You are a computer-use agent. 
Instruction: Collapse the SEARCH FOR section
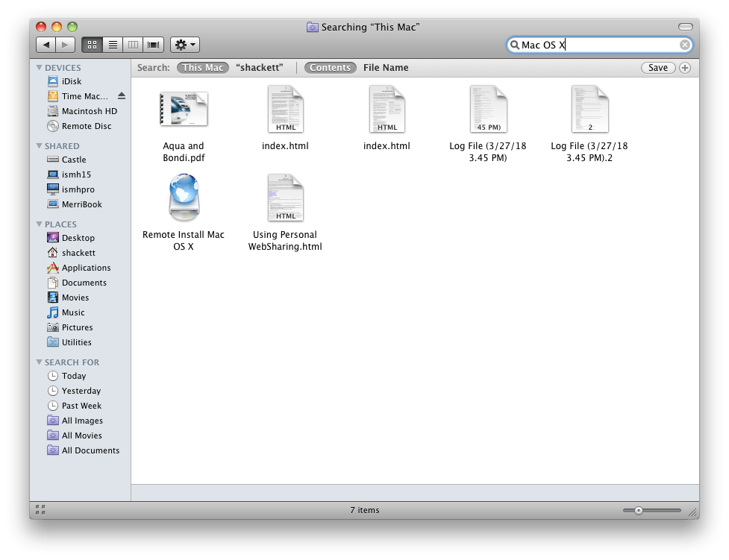(x=39, y=362)
